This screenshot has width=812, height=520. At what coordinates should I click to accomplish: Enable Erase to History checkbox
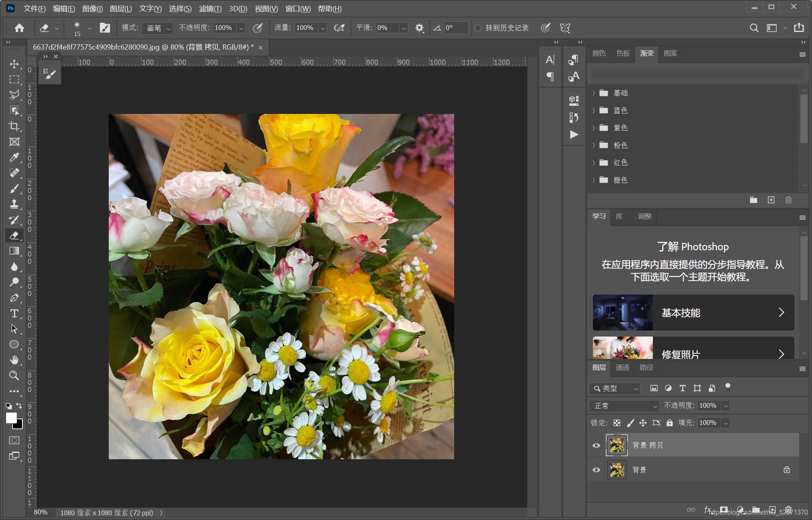click(478, 28)
